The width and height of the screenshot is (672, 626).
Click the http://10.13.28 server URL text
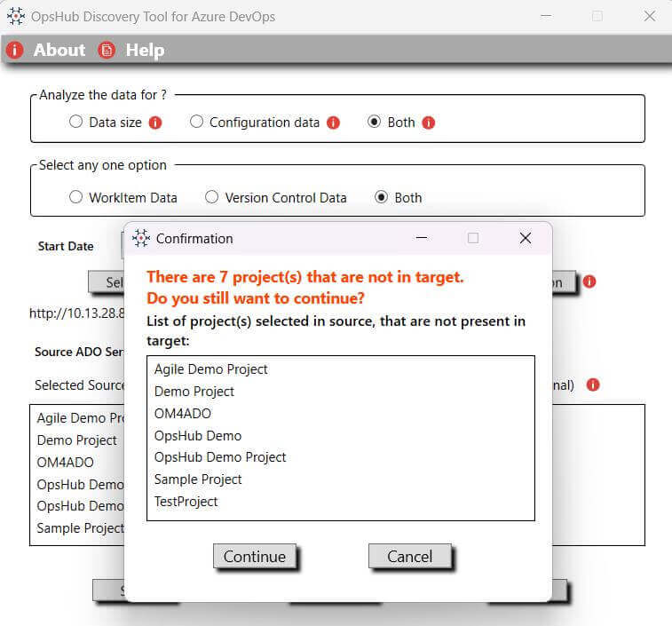point(76,313)
